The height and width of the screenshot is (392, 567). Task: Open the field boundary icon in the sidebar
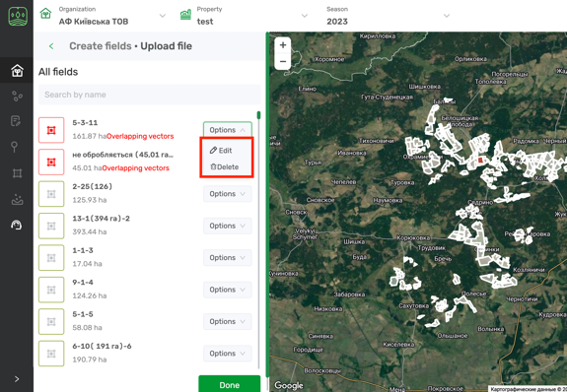[x=17, y=173]
